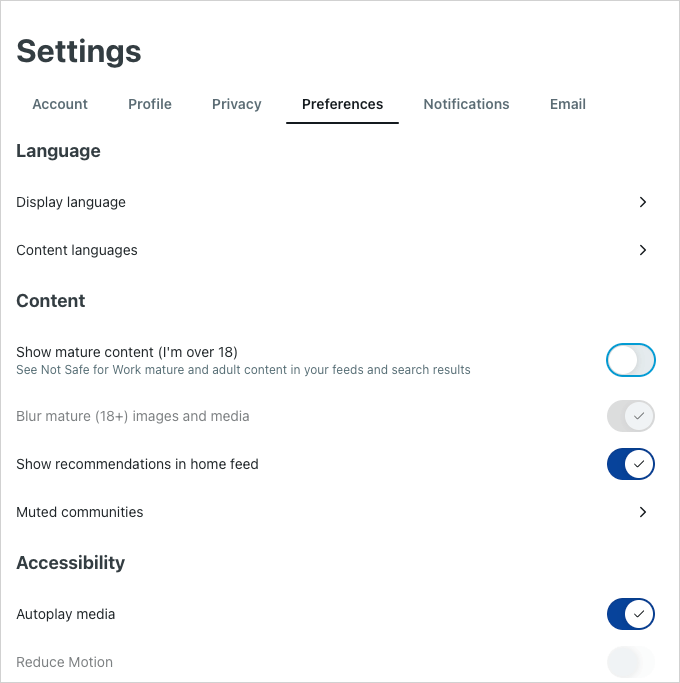680x683 pixels.
Task: Open the Profile tab
Action: [x=150, y=104]
